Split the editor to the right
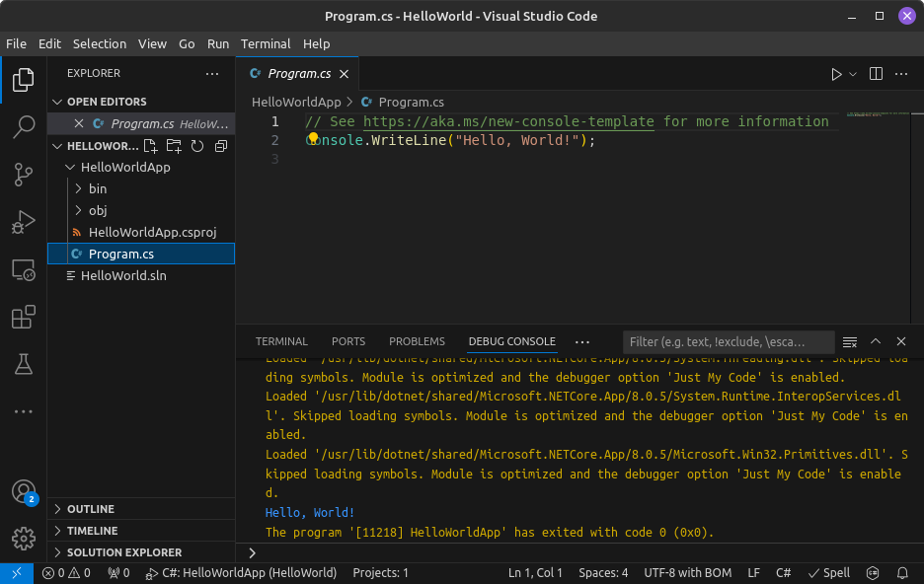The height and width of the screenshot is (584, 924). point(876,74)
